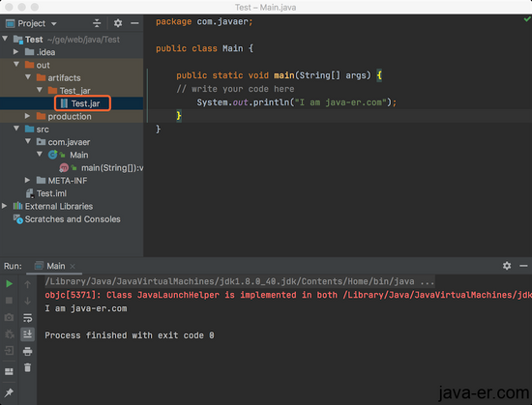Click the artifacts folder icon
The image size is (532, 405).
click(41, 77)
